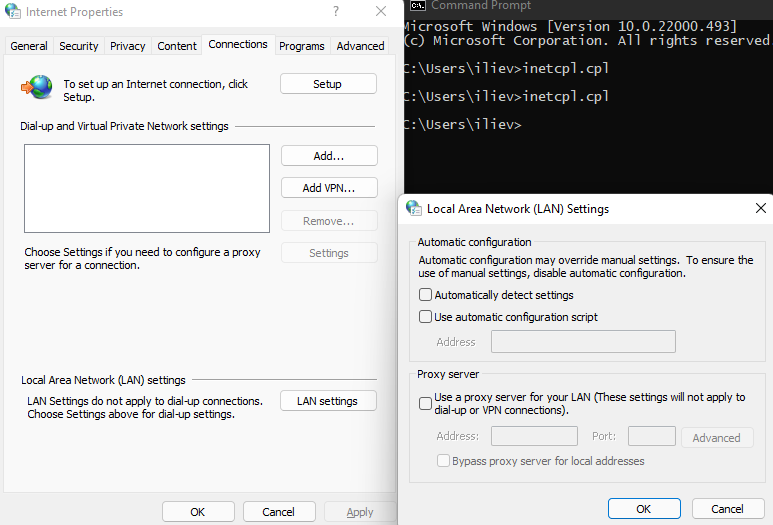Select the Privacy tab
This screenshot has height=525, width=773.
coord(128,46)
